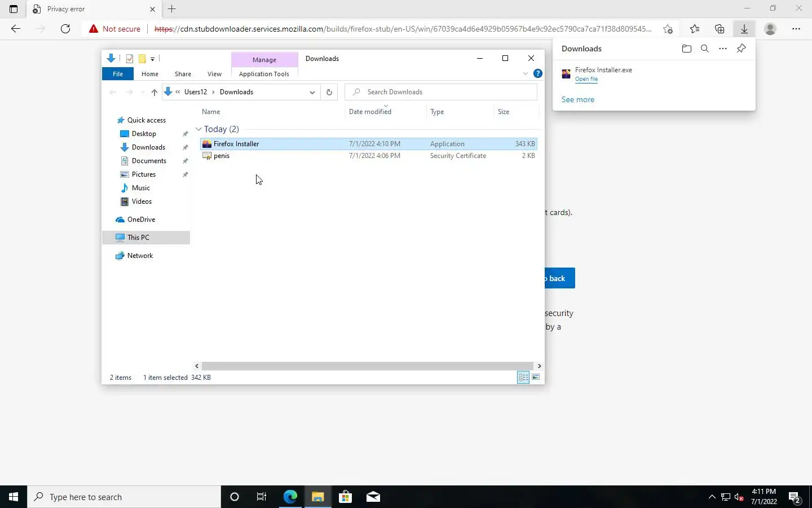Screen dimensions: 812x508
Task: Add this page to favorites star icon
Action: (x=668, y=29)
